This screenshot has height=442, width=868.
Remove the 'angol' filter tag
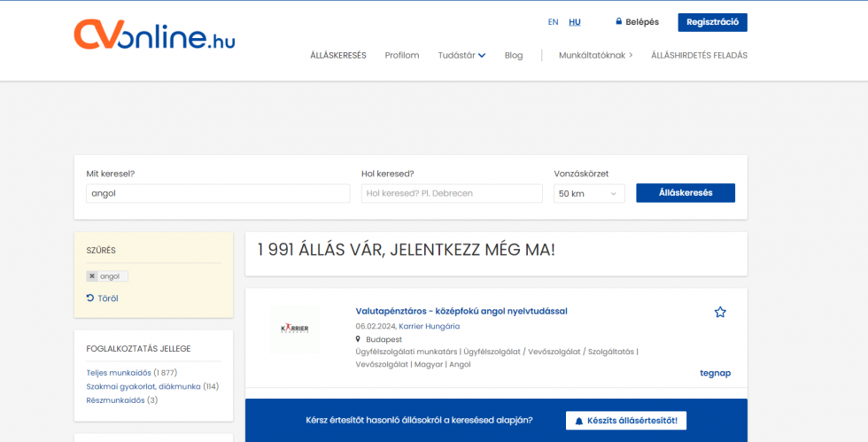[92, 276]
